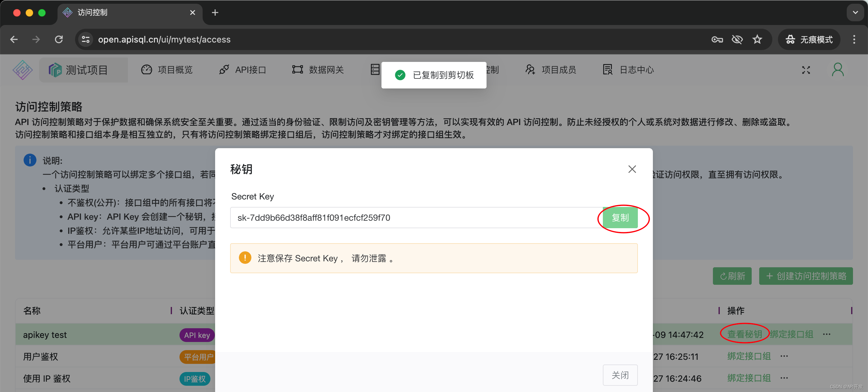Open the user profile avatar icon
The image size is (868, 392).
point(837,70)
